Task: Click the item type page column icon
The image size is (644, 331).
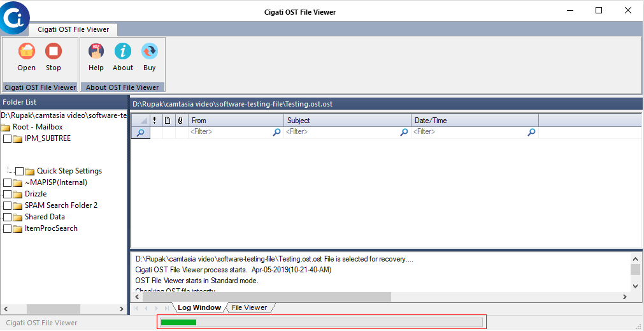Action: click(168, 121)
